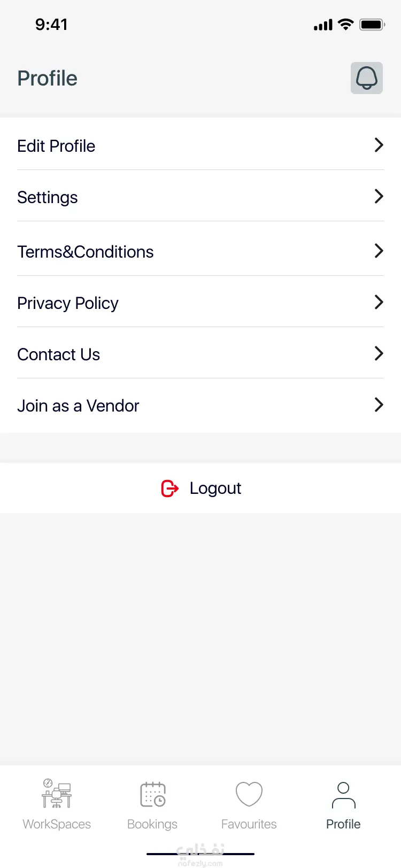Switch to the Favourites tab label
The height and width of the screenshot is (868, 401).
(249, 824)
